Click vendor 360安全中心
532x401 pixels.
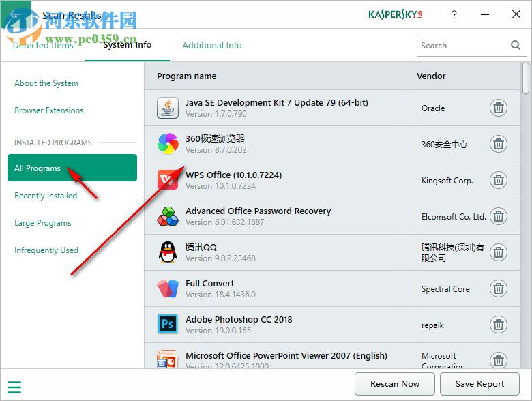click(444, 145)
